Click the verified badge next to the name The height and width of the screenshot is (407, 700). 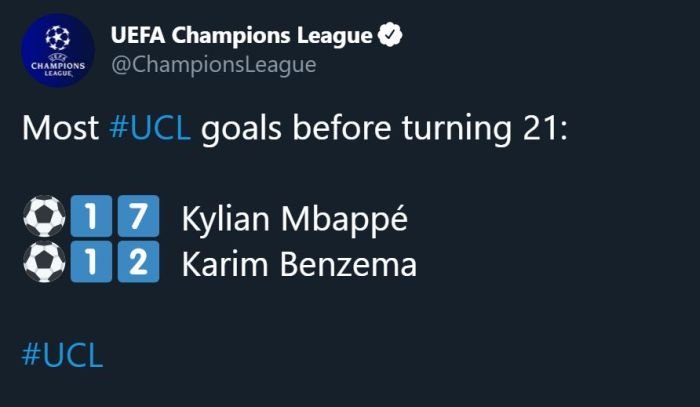pyautogui.click(x=390, y=34)
